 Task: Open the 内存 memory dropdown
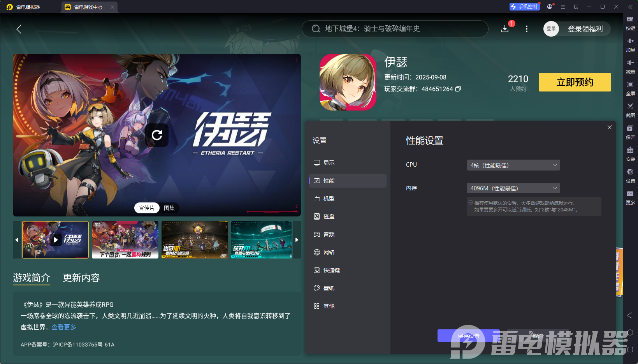(x=513, y=188)
